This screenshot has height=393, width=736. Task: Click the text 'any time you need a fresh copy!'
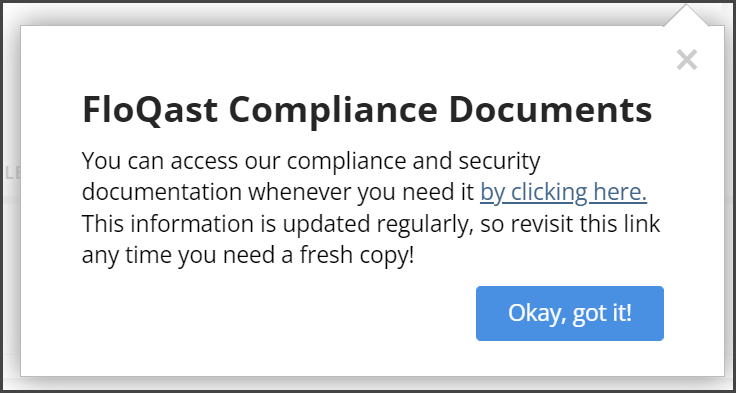click(248, 256)
